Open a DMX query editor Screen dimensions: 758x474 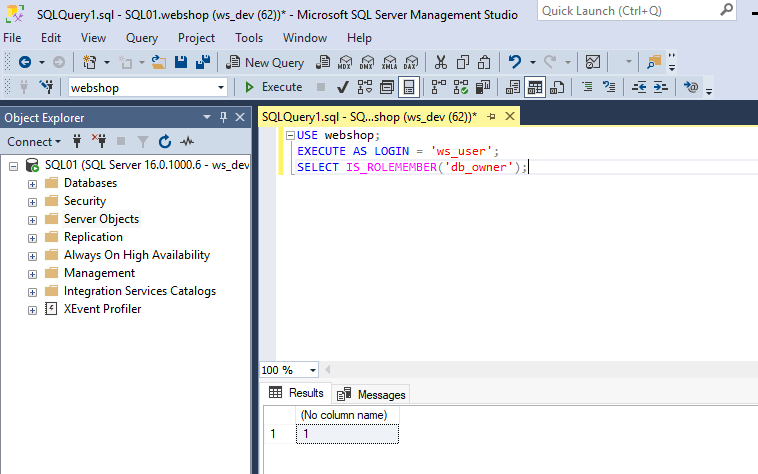367,62
